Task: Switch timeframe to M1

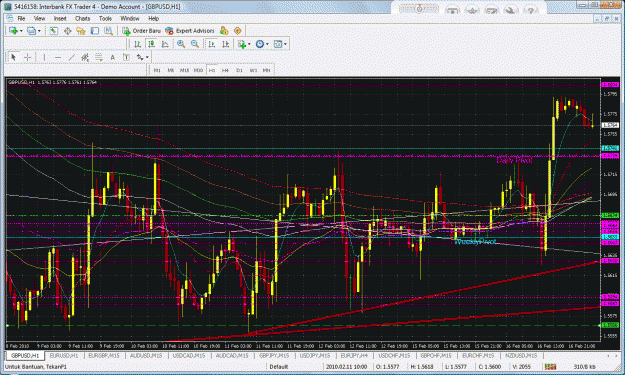Action: coord(157,70)
